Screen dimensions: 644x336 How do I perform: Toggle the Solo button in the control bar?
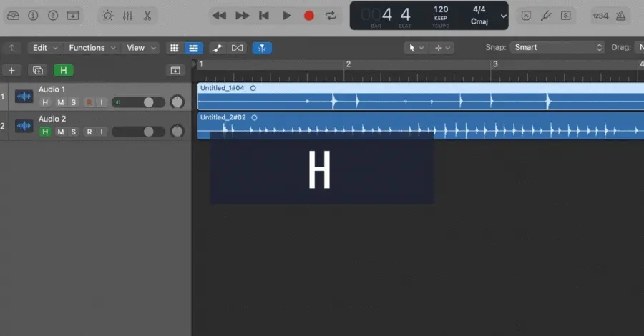(x=565, y=16)
